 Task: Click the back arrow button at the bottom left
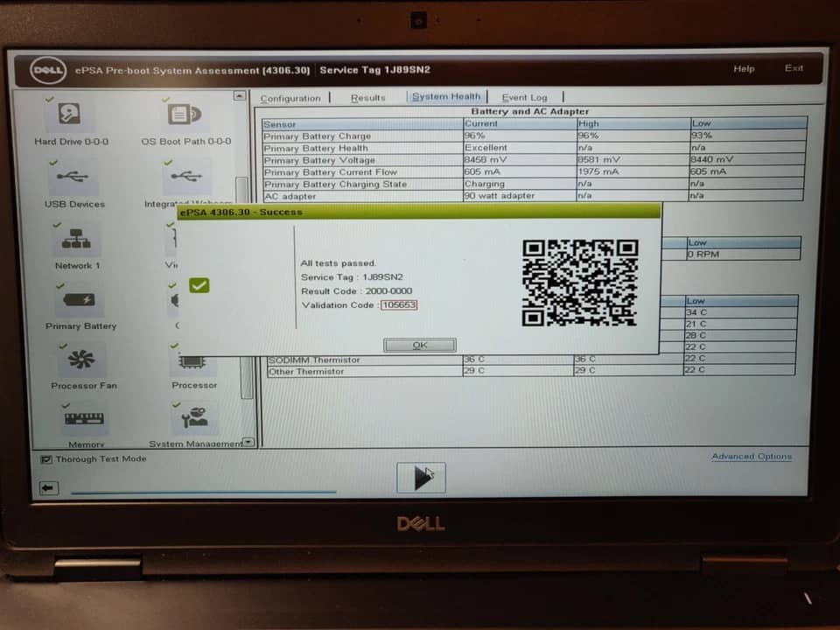coord(49,488)
